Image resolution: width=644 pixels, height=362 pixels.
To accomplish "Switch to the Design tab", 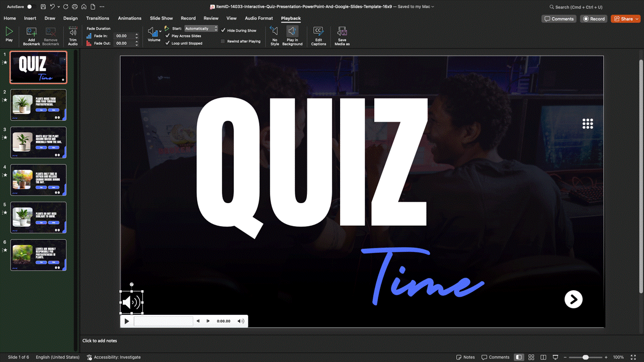I will click(x=70, y=18).
